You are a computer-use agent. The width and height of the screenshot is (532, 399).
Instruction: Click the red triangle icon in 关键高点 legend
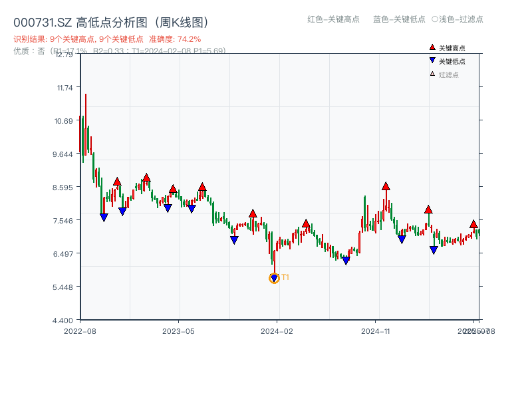pos(432,47)
